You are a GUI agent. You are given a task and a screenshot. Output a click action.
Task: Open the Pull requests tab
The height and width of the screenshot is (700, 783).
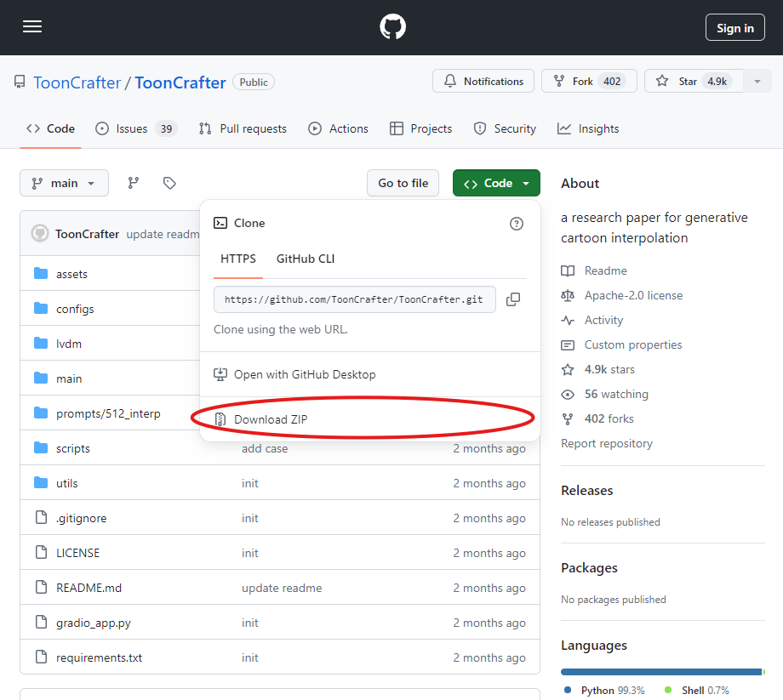point(243,128)
